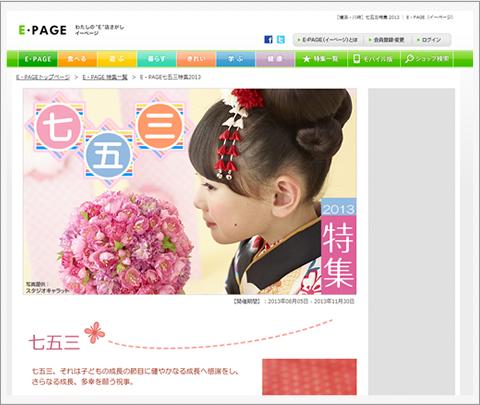Click the red patterned image below the heading
The height and width of the screenshot is (405, 480).
click(x=309, y=377)
